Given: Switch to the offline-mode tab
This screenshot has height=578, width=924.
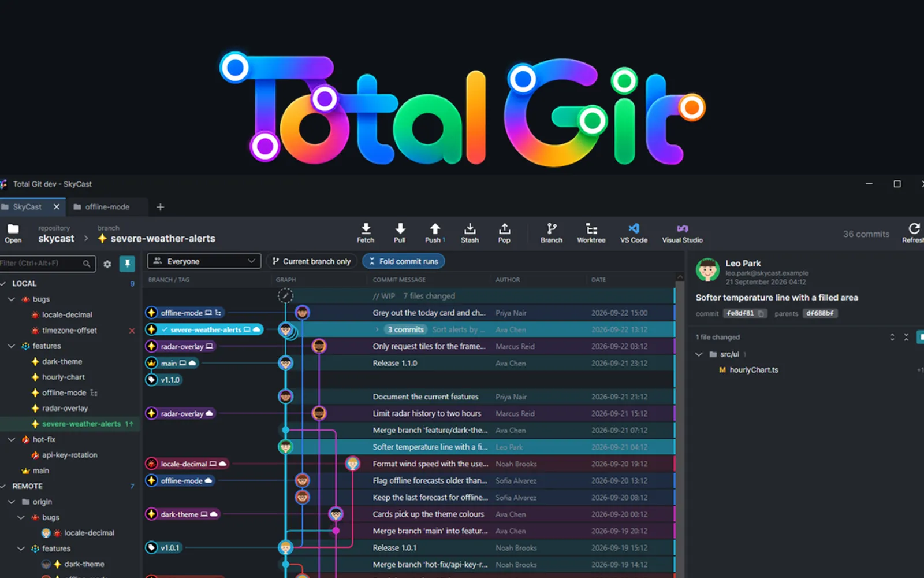Looking at the screenshot, I should click(x=107, y=207).
